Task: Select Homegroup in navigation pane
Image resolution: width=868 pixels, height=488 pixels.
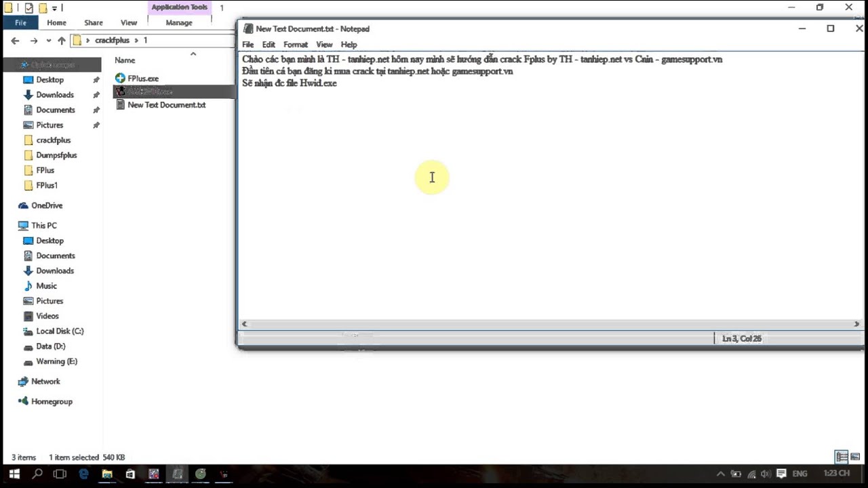Action: pyautogui.click(x=52, y=401)
